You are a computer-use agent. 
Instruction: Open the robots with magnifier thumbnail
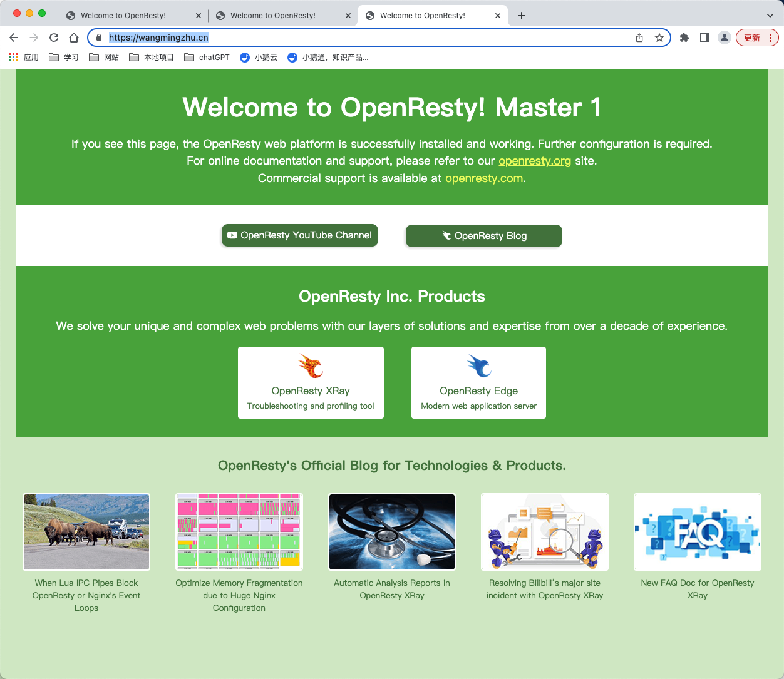coord(545,532)
